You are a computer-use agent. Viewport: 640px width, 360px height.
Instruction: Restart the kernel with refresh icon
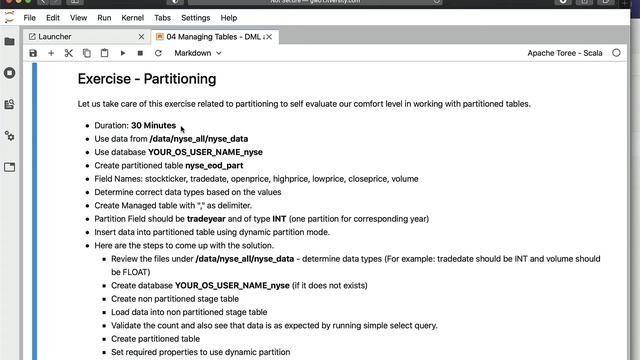158,53
